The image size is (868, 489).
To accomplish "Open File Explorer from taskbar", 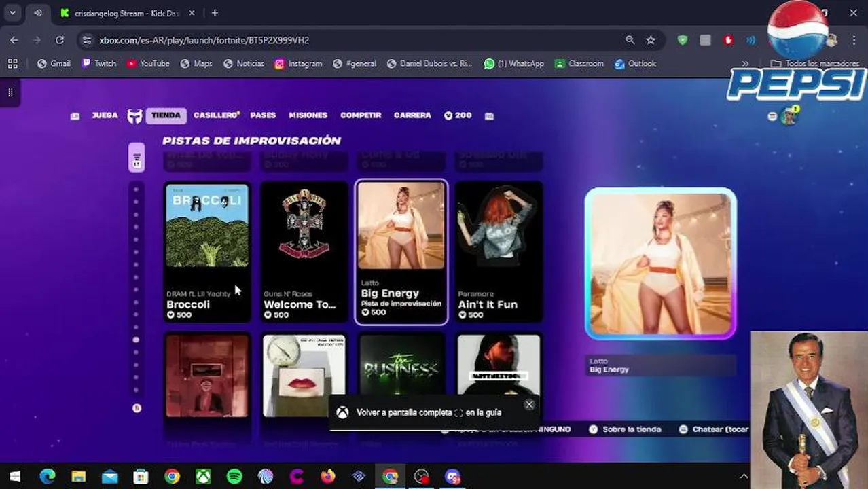I will pyautogui.click(x=78, y=477).
